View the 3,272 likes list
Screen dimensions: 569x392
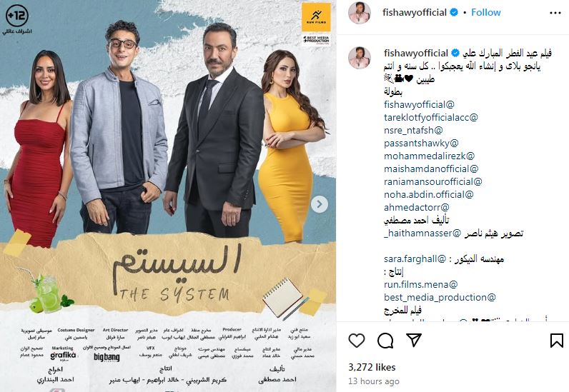click(372, 367)
